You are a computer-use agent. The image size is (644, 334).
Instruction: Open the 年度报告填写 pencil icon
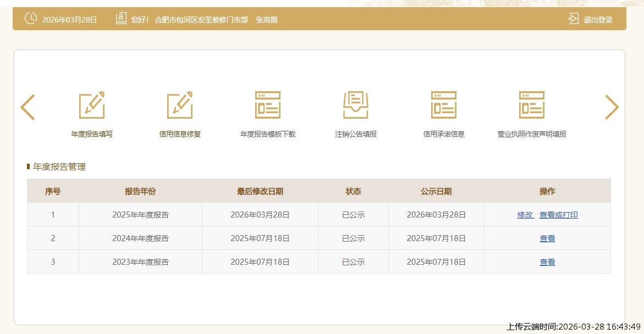[92, 105]
